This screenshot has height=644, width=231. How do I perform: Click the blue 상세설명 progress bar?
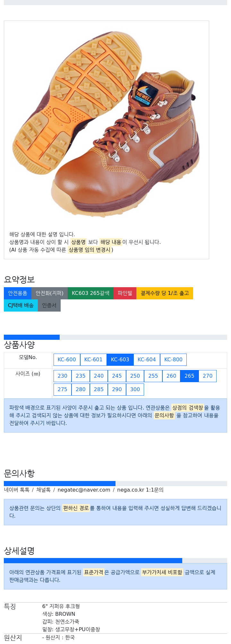point(93,561)
